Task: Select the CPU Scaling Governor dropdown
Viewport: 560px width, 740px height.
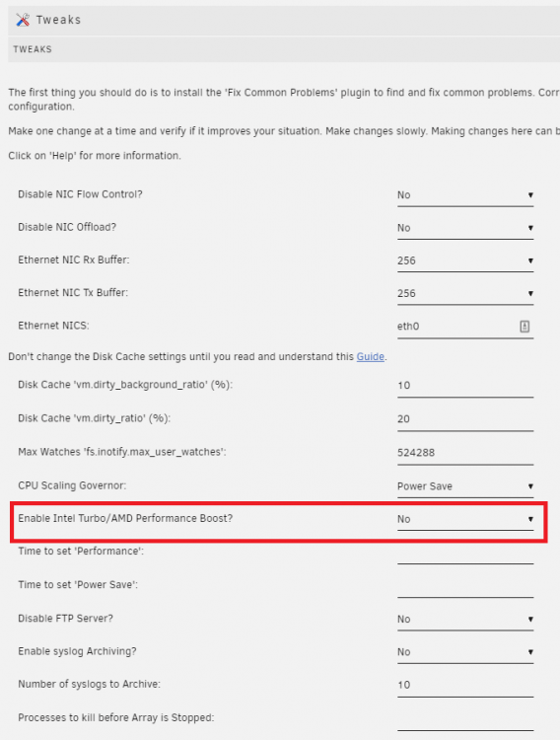Action: pyautogui.click(x=465, y=486)
